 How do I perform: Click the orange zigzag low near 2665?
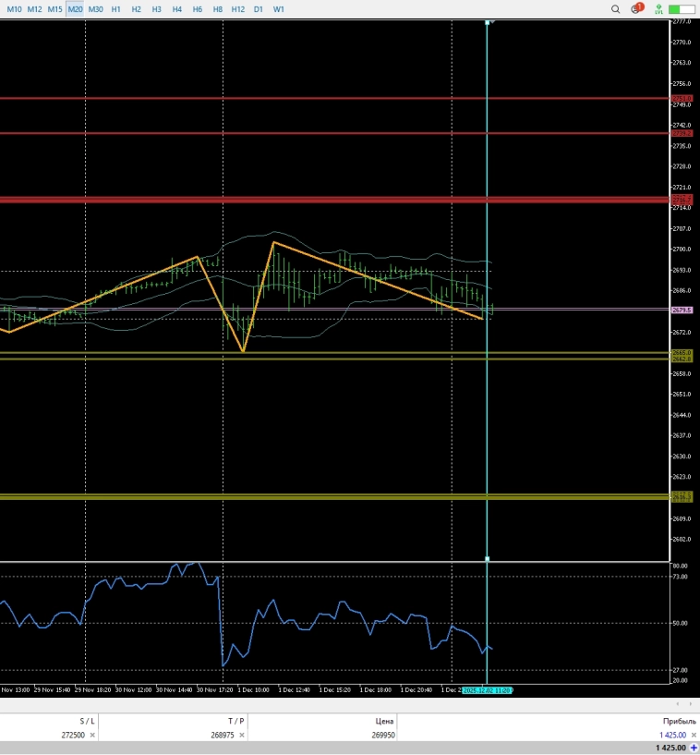click(x=244, y=351)
